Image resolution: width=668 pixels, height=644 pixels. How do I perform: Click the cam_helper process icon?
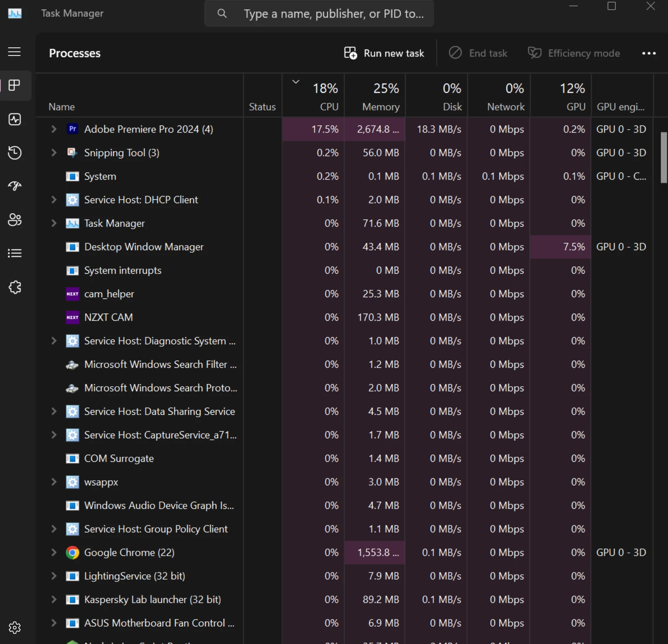tap(72, 294)
